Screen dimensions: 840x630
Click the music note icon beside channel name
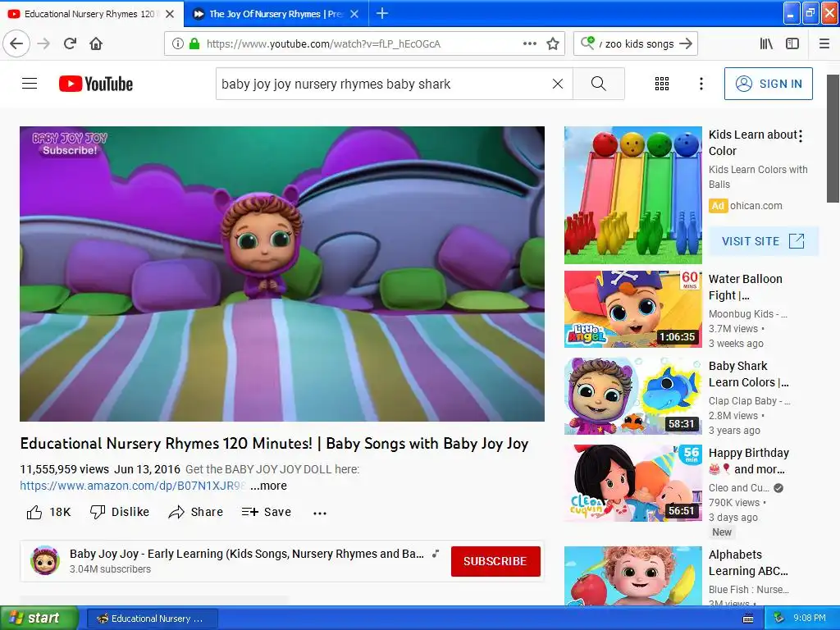click(436, 554)
